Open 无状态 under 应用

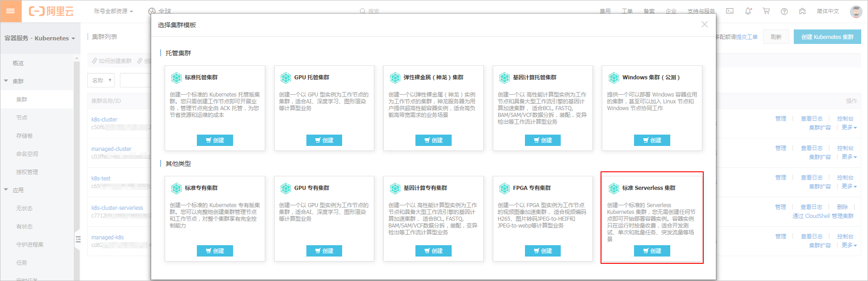point(24,208)
